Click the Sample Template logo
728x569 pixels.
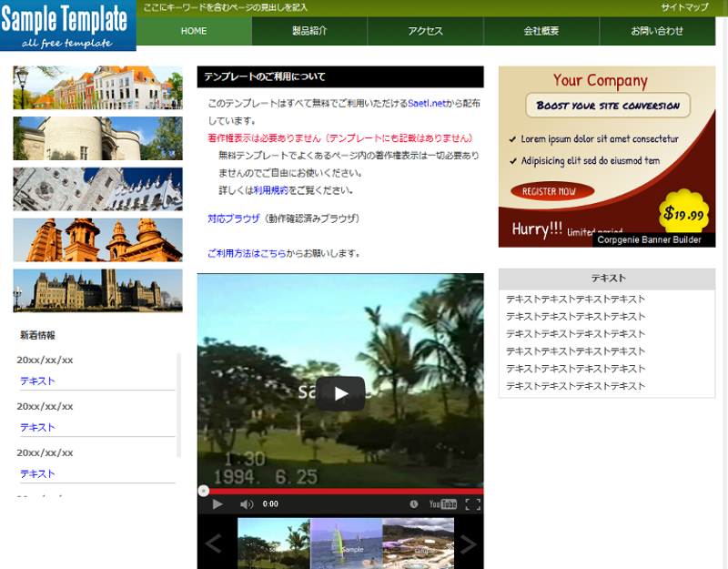(x=68, y=25)
